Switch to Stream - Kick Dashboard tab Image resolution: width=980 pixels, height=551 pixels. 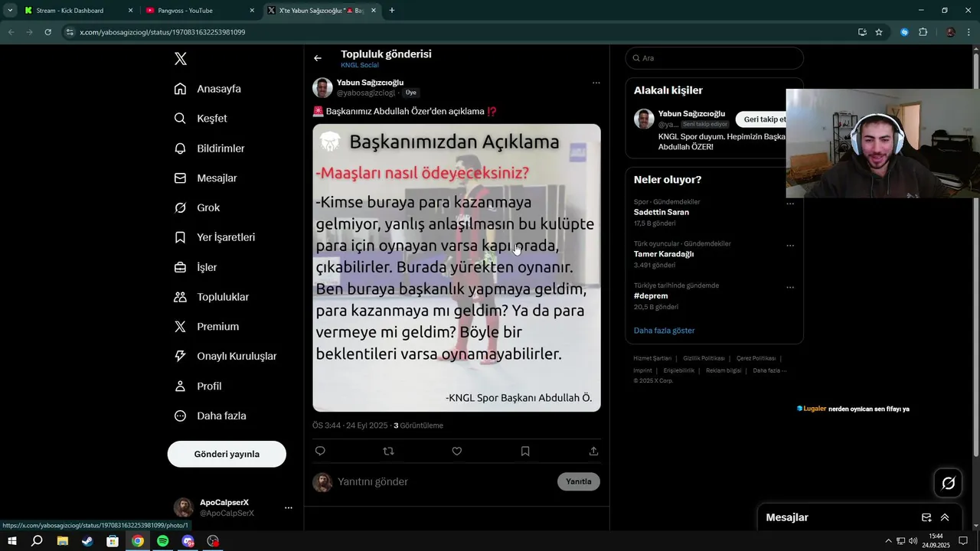pyautogui.click(x=79, y=11)
